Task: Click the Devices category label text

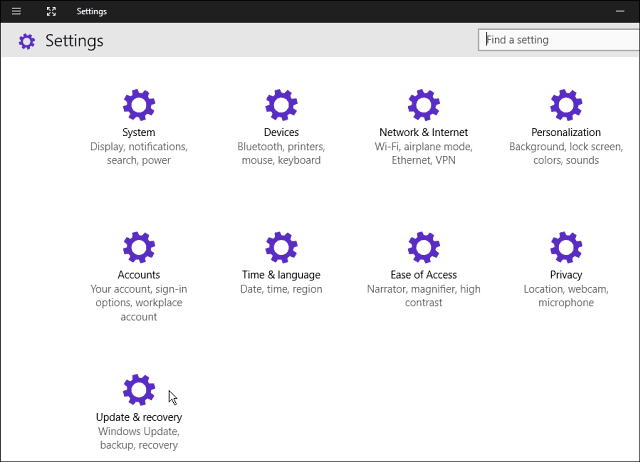Action: click(281, 132)
